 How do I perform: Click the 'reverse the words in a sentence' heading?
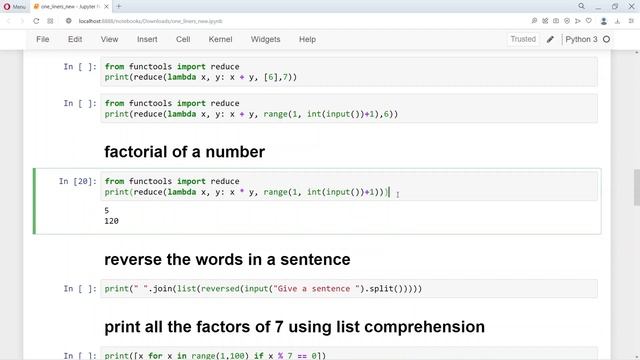(x=227, y=260)
